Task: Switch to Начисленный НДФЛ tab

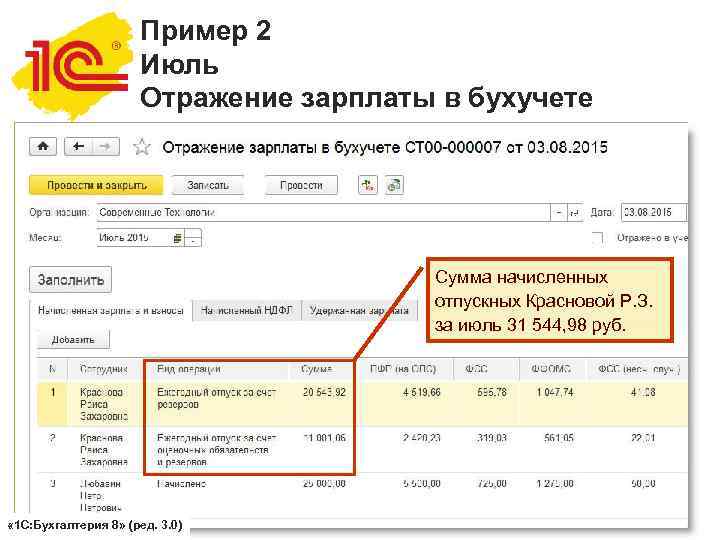Action: [x=247, y=310]
